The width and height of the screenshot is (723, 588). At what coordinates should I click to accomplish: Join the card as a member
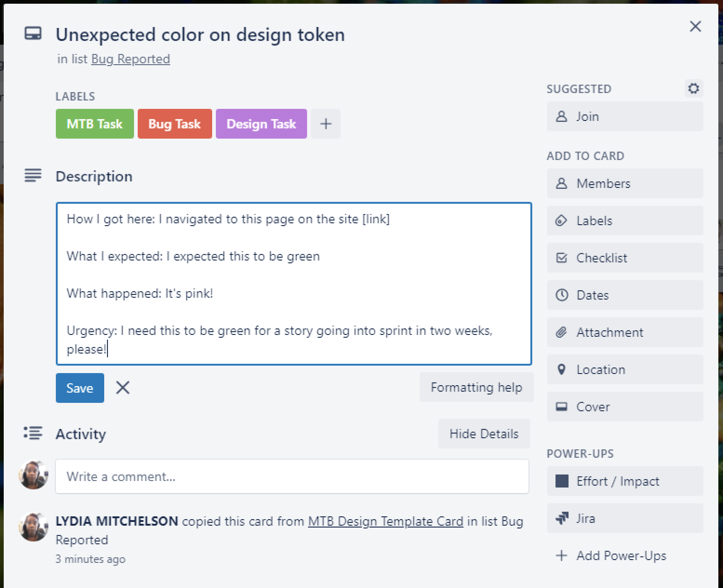tap(624, 116)
